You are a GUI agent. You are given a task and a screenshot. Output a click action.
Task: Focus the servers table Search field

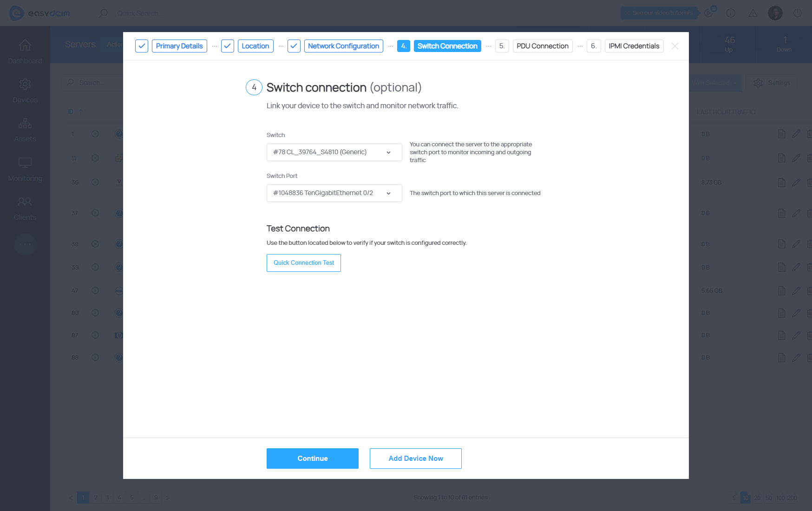click(92, 83)
